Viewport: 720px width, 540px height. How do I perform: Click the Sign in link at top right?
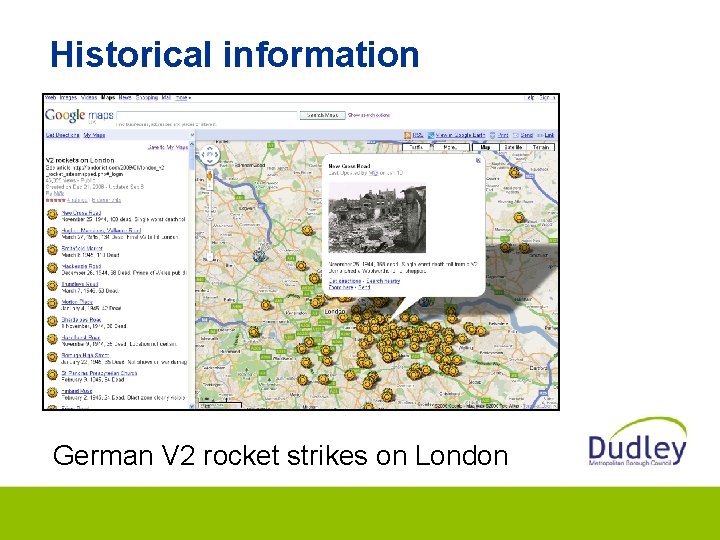coord(547,97)
